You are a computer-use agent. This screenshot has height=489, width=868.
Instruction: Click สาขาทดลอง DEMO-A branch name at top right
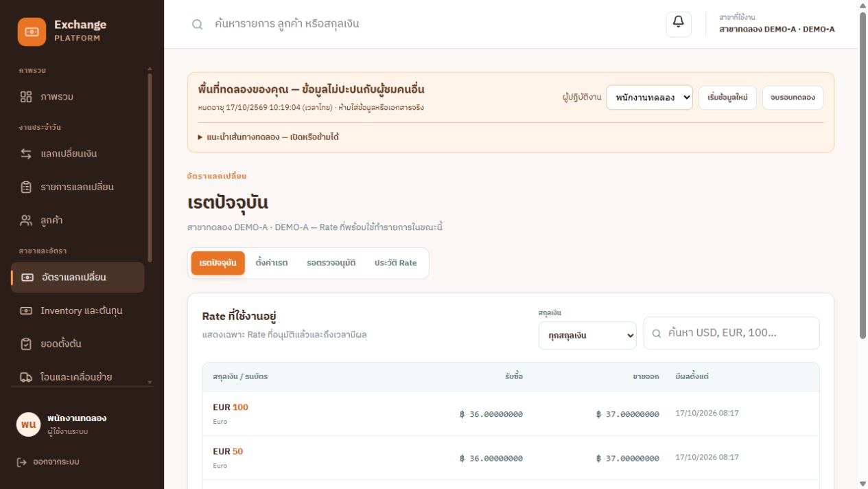point(777,30)
